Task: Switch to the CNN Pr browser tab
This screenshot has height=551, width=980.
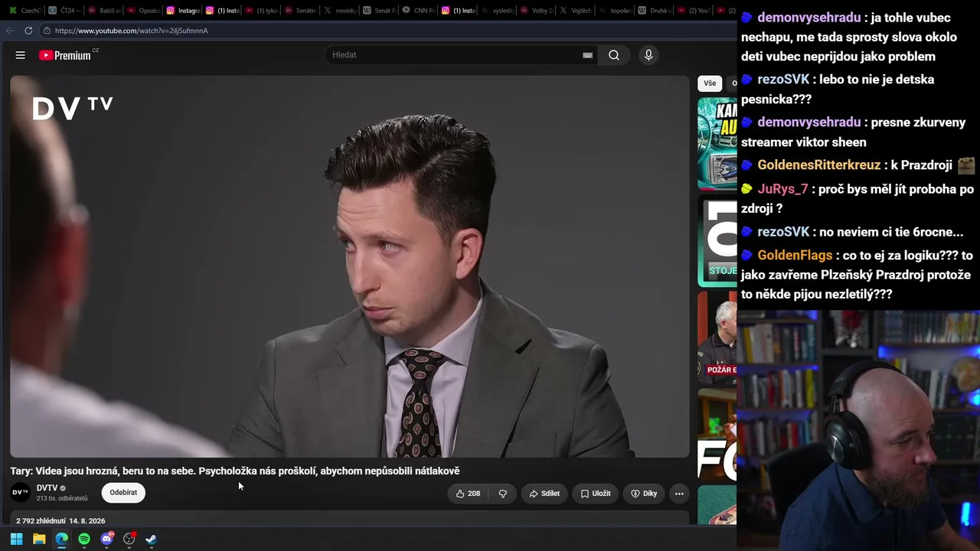Action: click(419, 11)
